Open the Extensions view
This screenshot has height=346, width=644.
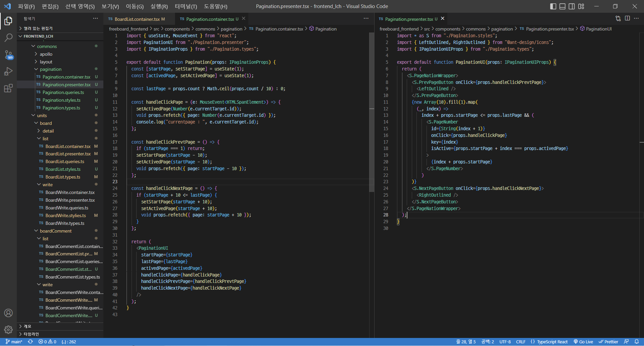(8, 88)
